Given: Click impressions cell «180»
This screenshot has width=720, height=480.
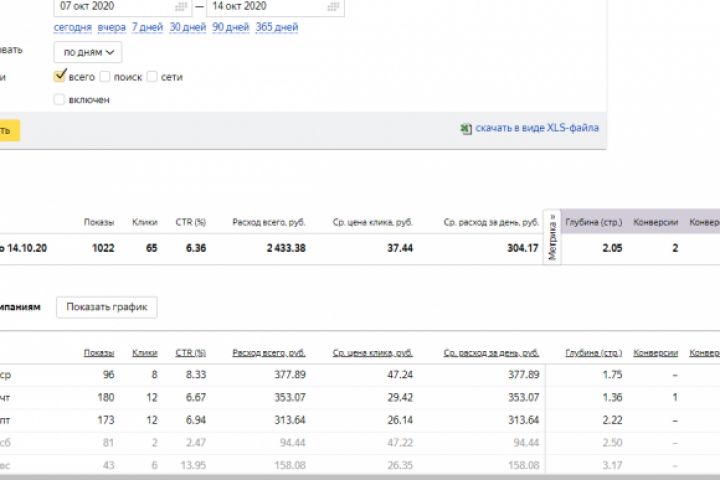Looking at the screenshot, I should 106,397.
